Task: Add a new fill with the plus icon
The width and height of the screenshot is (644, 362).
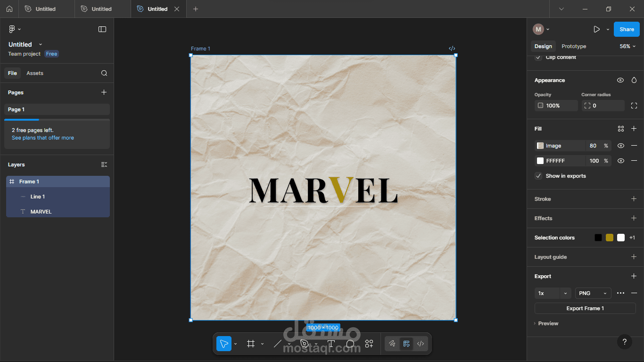Action: [x=634, y=129]
